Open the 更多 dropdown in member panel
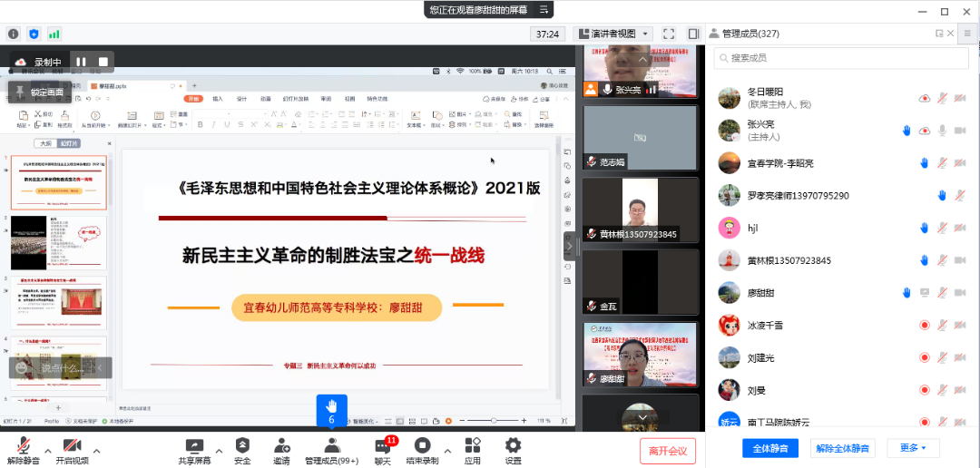Viewport: 980px width, 468px height. coord(913,448)
